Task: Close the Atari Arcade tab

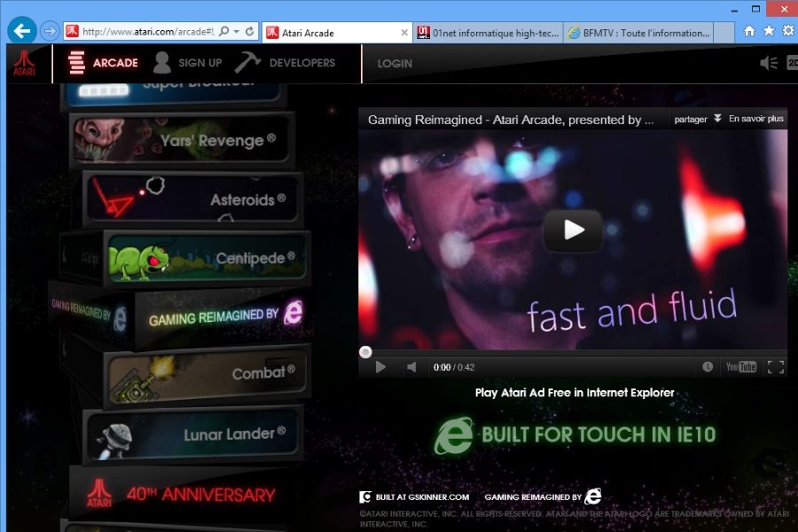Action: tap(404, 33)
